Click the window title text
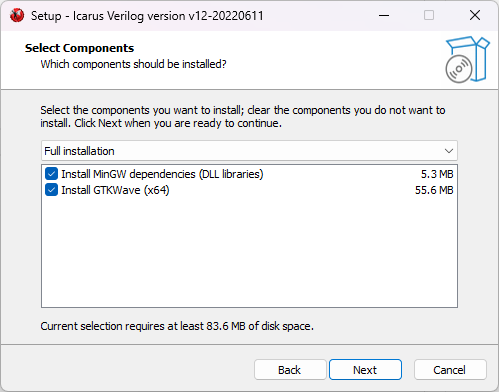Image resolution: width=499 pixels, height=392 pixels. 147,16
